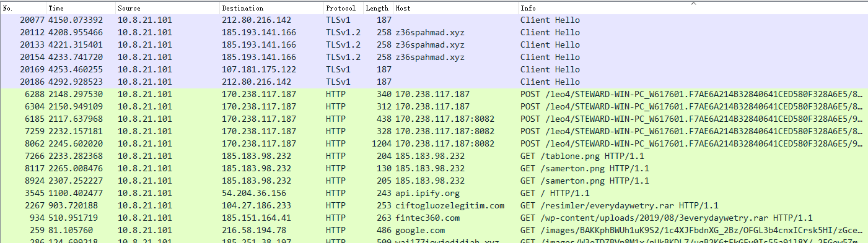Select packet 20169 to 107.181.175.122

tap(434, 69)
